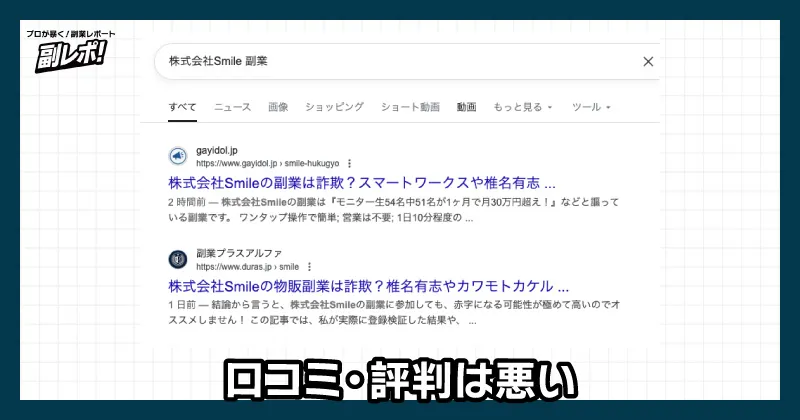Open the ショッピング tab
Screen dimensions: 800x420
334,107
